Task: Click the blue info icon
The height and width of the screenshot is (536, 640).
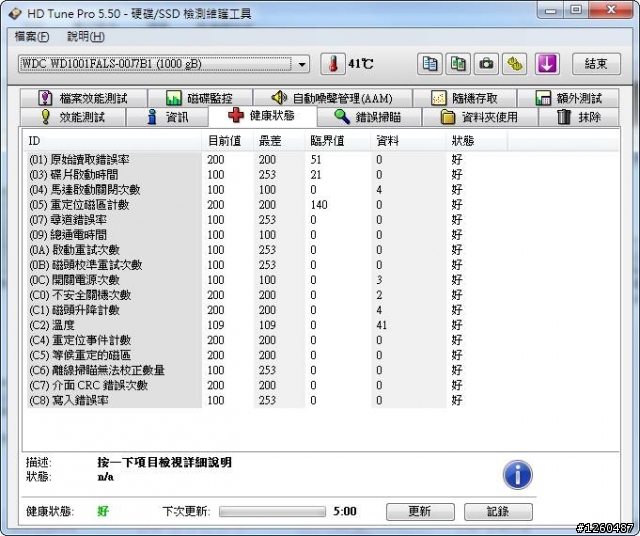Action: (517, 475)
